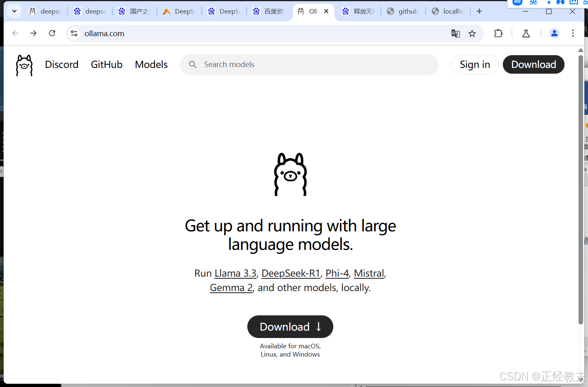Open the Llama 3.3 model link
This screenshot has height=387, width=588.
[235, 273]
